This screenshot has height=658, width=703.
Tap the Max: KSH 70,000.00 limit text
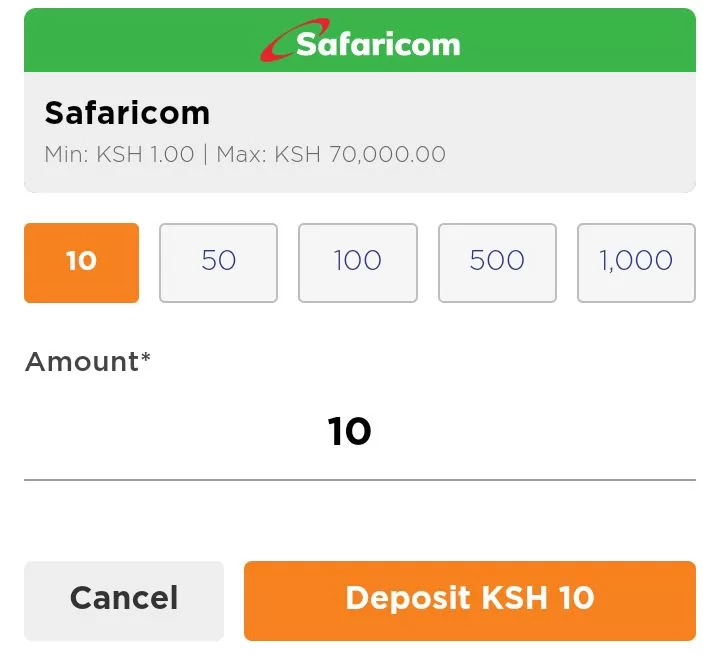pyautogui.click(x=331, y=155)
